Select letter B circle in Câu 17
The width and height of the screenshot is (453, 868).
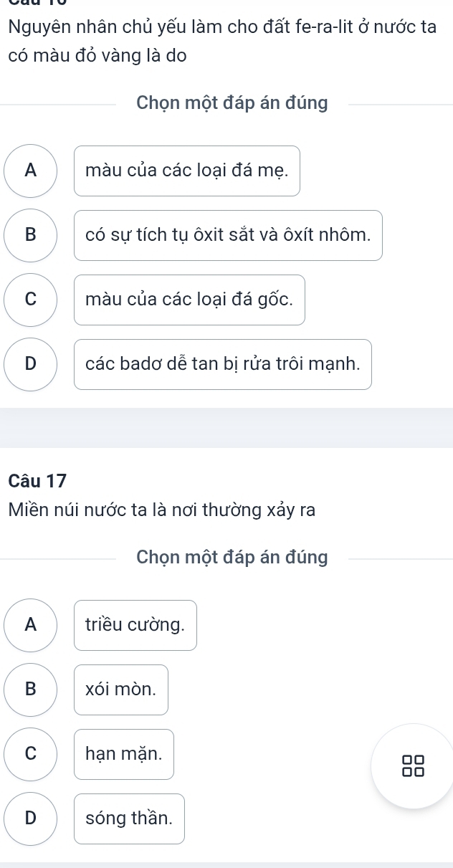[x=30, y=690]
